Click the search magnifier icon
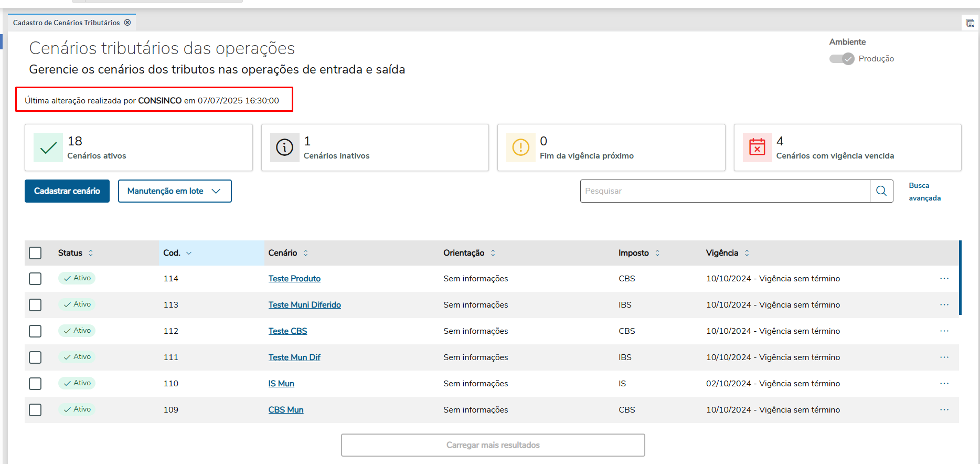The image size is (980, 464). point(881,191)
